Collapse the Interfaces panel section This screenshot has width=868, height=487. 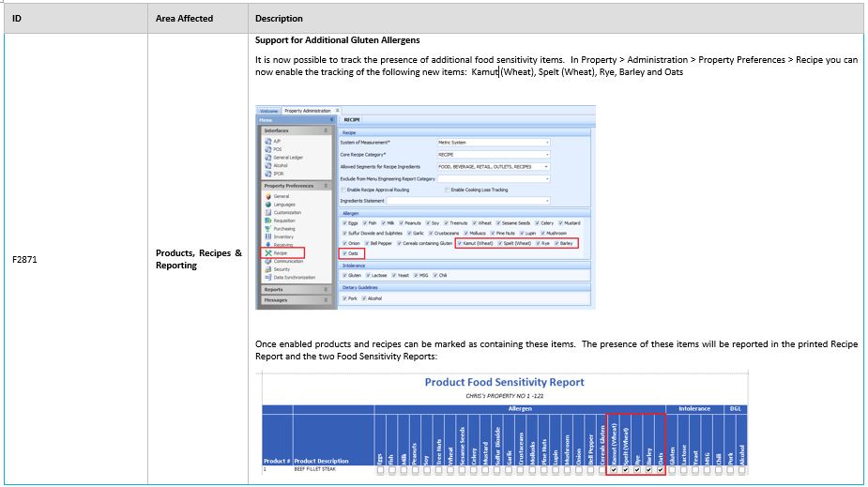point(327,130)
